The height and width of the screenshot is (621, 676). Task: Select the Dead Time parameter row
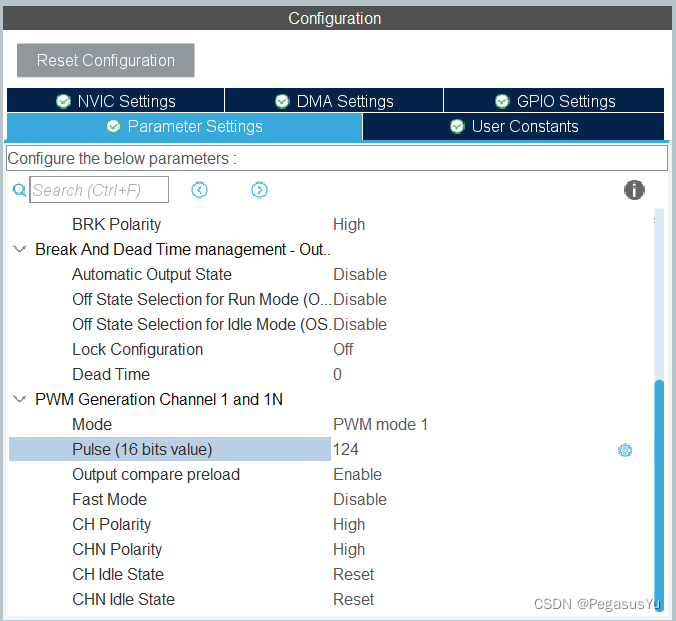pyautogui.click(x=111, y=374)
